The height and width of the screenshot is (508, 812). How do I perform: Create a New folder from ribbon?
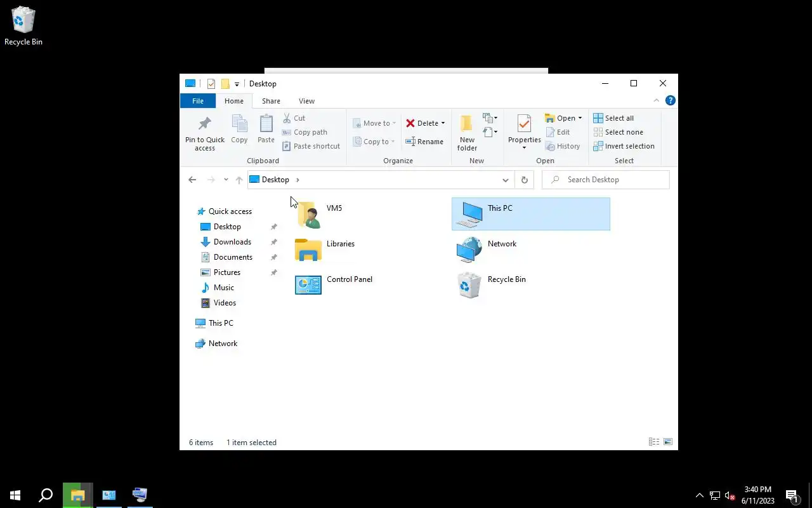click(x=467, y=133)
